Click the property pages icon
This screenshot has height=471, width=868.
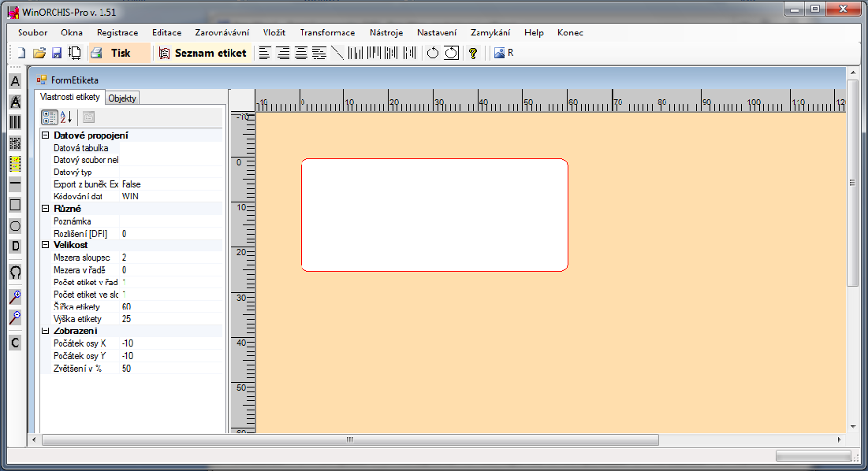[x=88, y=117]
